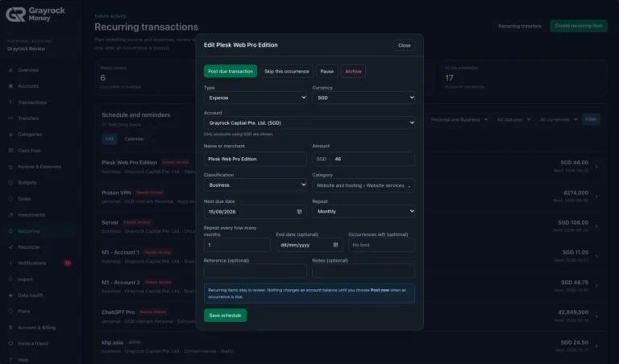Click the Occurrences left field
Screen dimensions: 619x364
pyautogui.click(x=381, y=245)
